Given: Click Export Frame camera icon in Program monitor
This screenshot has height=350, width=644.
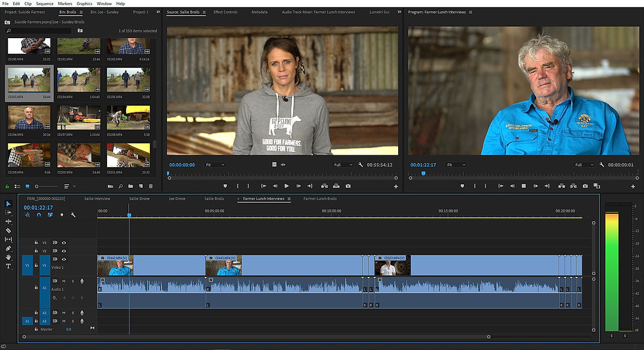Looking at the screenshot, I should click(586, 186).
